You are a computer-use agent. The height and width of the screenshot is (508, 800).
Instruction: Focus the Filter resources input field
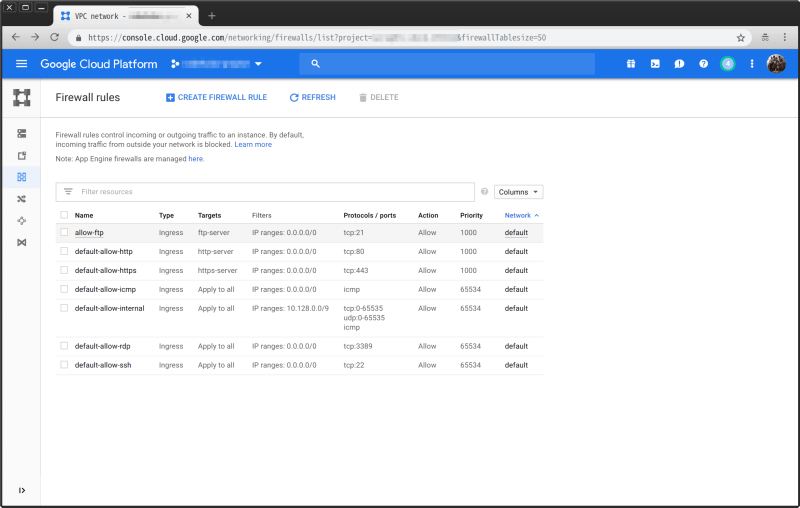(265, 192)
